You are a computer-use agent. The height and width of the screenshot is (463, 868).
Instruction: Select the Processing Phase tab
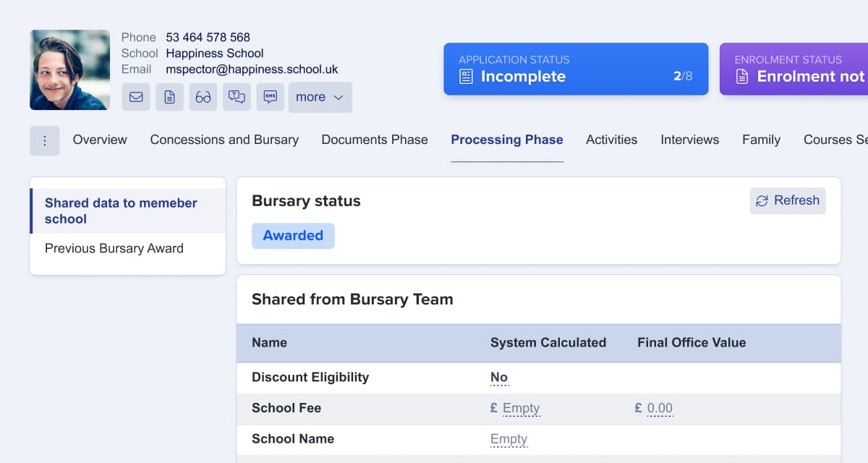[x=507, y=140]
